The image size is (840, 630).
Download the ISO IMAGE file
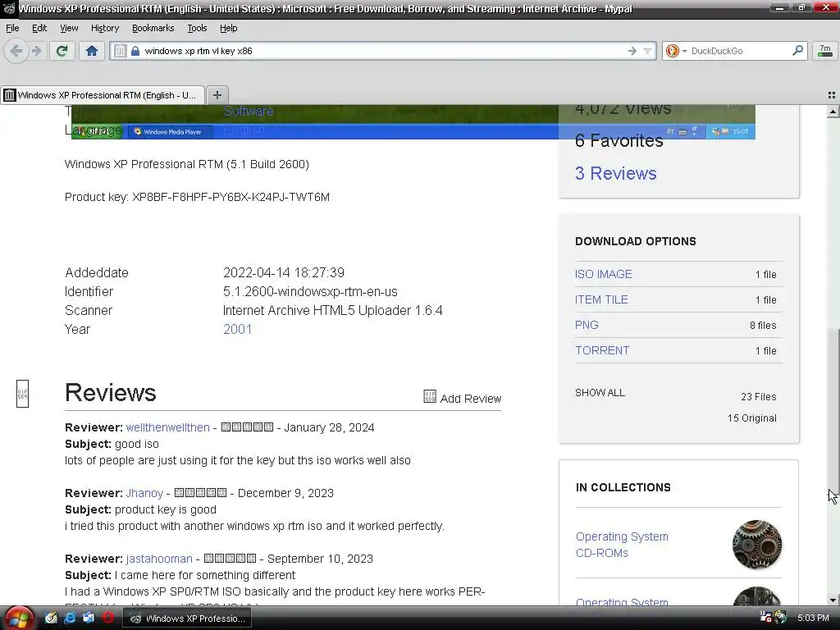click(x=603, y=274)
